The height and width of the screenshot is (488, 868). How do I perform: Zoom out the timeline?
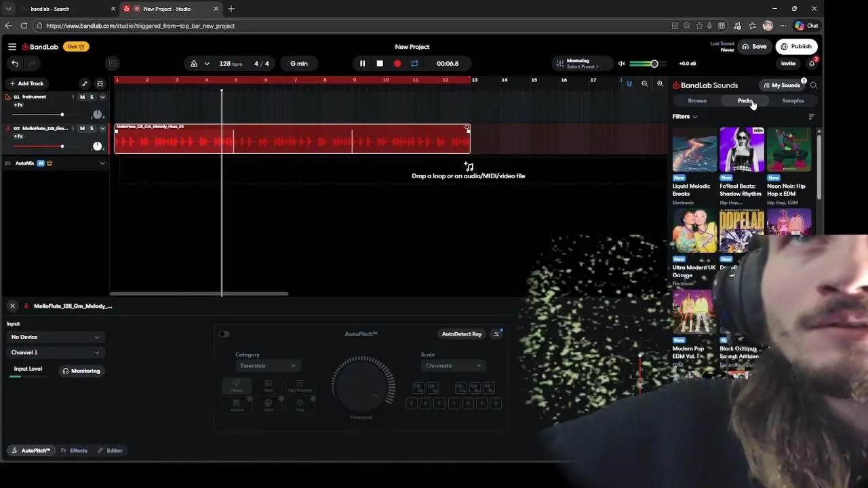point(645,84)
